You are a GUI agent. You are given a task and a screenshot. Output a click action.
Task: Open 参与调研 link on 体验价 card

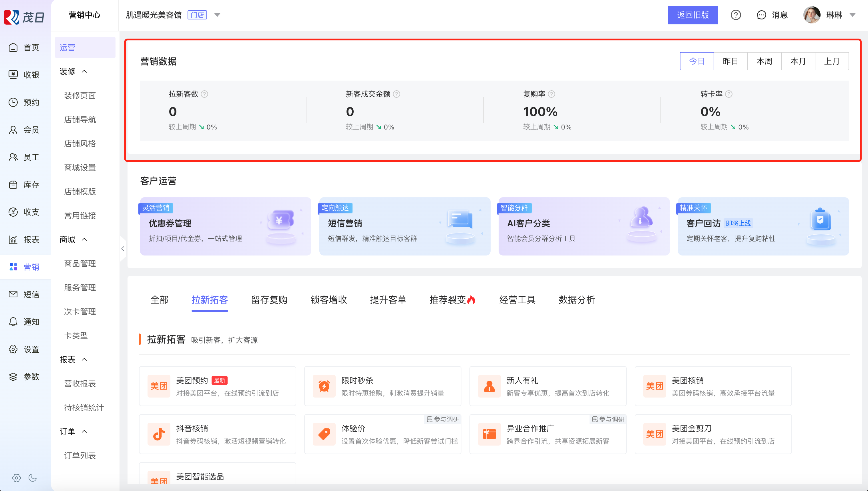pyautogui.click(x=443, y=419)
